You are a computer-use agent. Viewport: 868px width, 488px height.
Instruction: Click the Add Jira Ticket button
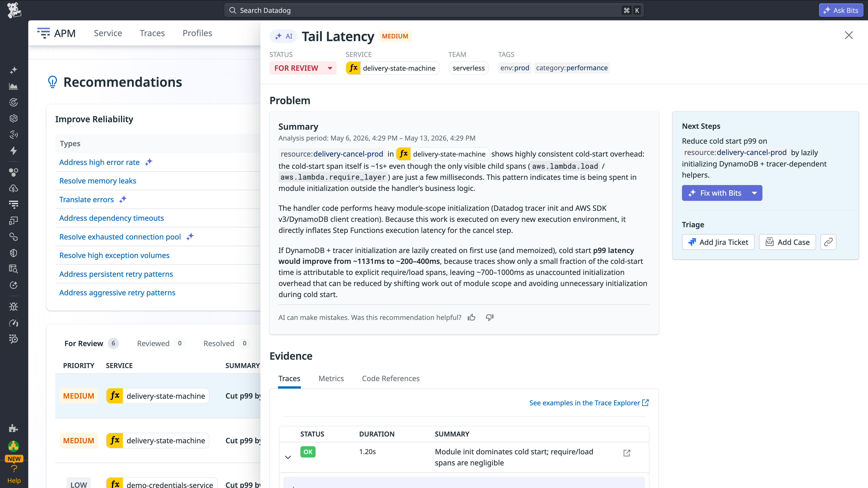point(718,242)
